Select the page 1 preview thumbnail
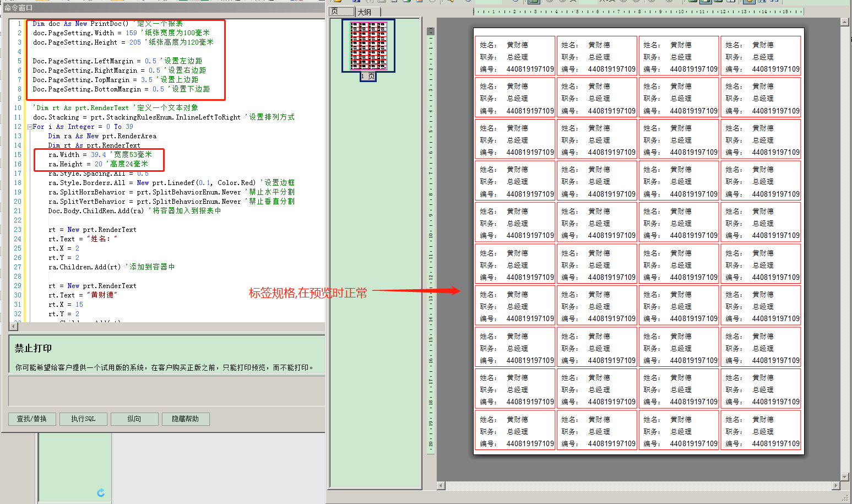Viewport: 852px width, 504px height. (x=368, y=46)
